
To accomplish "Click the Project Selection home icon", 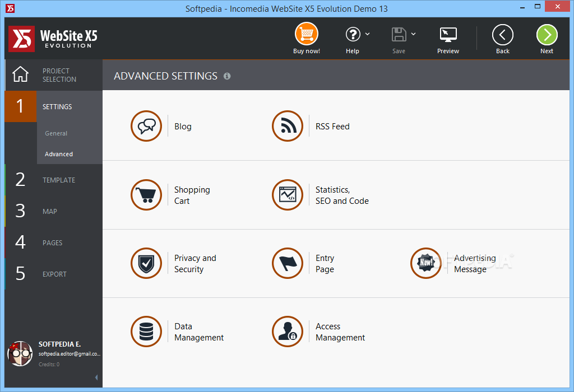I will (x=20, y=74).
